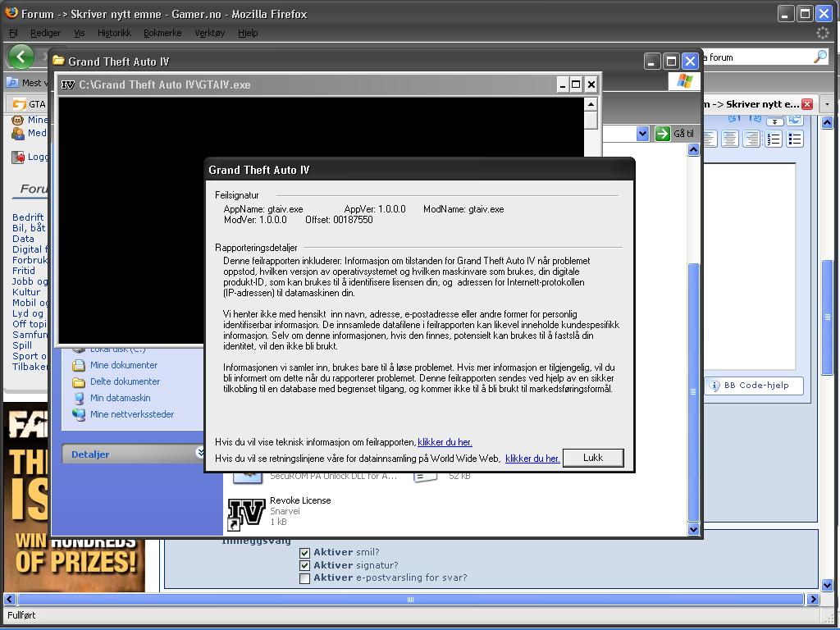Center align text in forum editor

click(729, 139)
